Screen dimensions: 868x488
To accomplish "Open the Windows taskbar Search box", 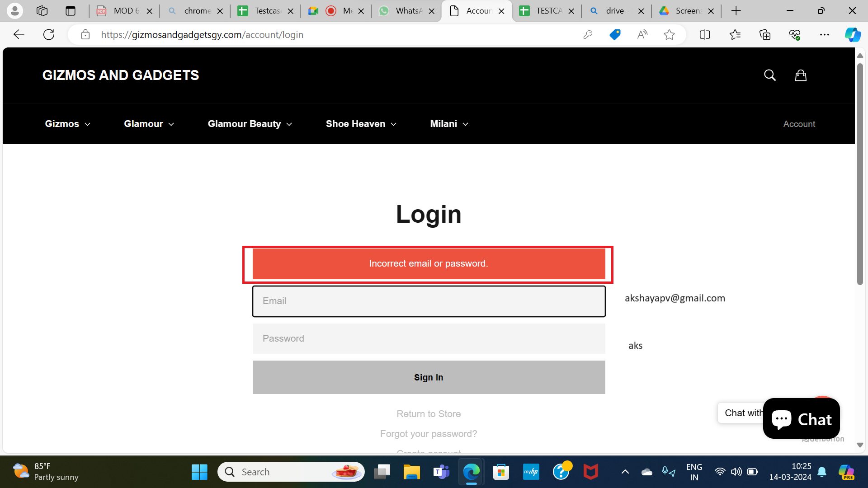I will coord(291,472).
